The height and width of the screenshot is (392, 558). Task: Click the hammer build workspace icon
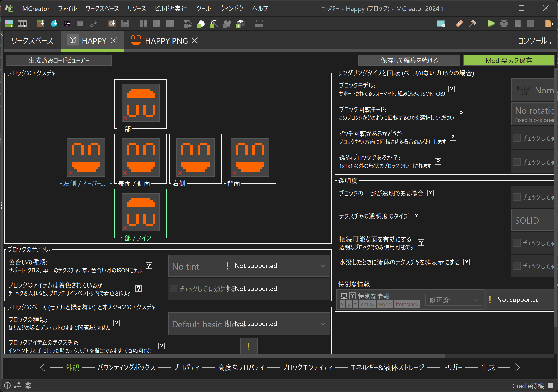coord(472,24)
